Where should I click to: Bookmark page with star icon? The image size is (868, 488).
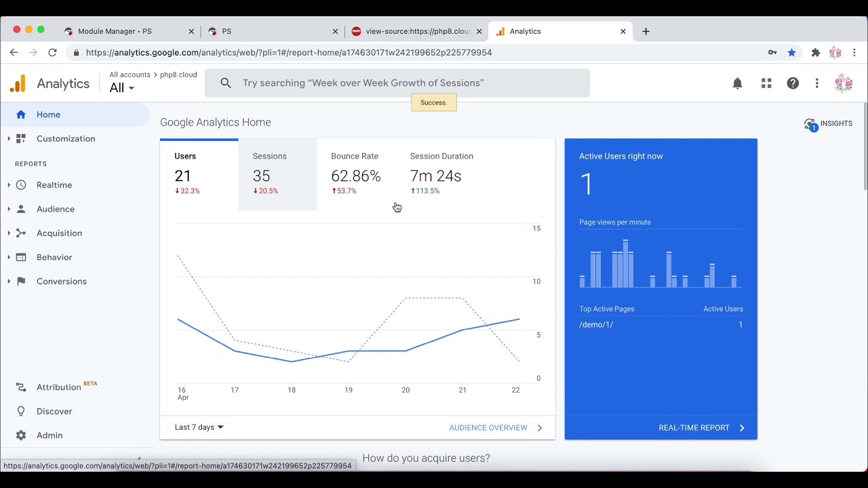[x=791, y=52]
